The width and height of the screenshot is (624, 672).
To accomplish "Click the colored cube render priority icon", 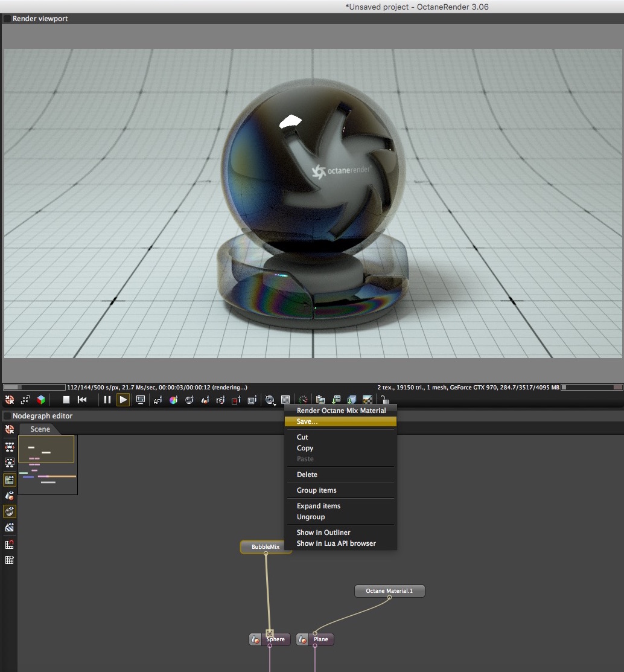I will click(x=41, y=400).
